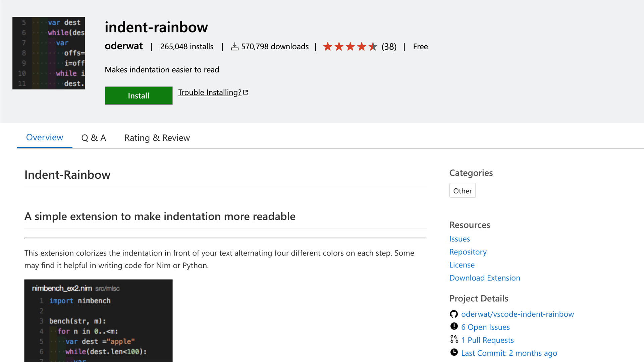Click the pull request icon
The width and height of the screenshot is (644, 362).
(x=454, y=340)
